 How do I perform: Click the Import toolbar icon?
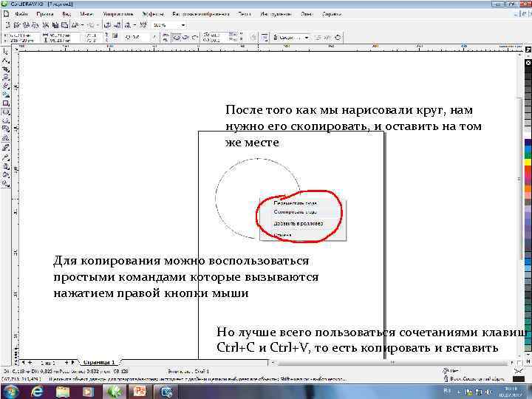point(108,25)
